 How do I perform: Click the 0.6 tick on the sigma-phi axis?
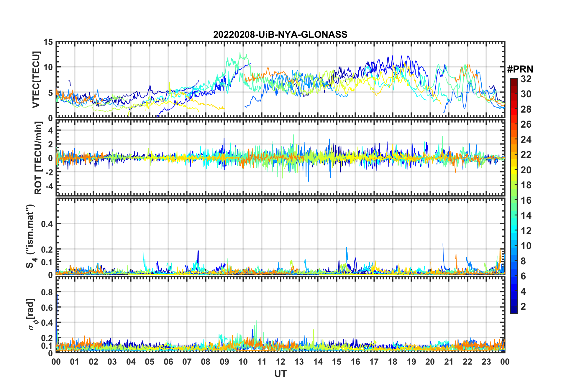[x=47, y=307]
